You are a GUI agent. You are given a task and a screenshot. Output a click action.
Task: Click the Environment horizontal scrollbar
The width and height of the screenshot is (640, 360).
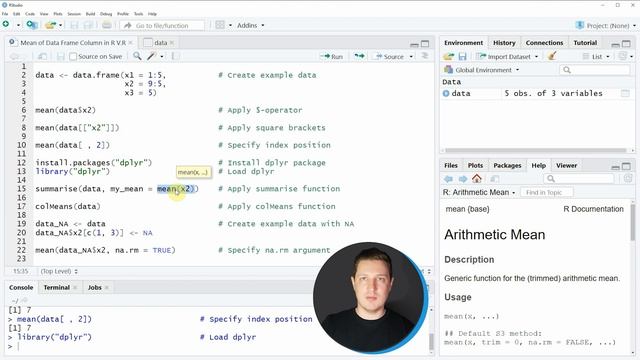(x=536, y=150)
